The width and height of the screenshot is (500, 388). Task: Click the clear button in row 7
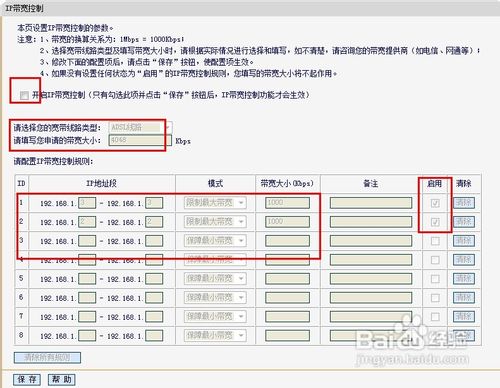464,317
